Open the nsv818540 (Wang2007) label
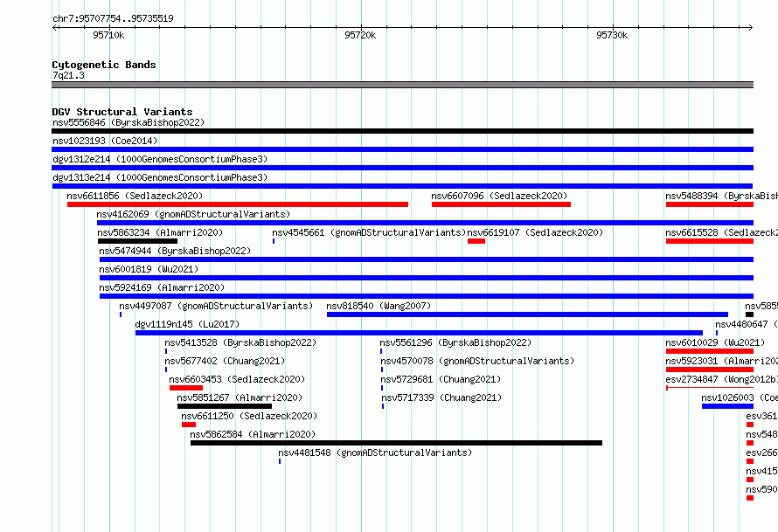The height and width of the screenshot is (532, 778). (x=379, y=306)
